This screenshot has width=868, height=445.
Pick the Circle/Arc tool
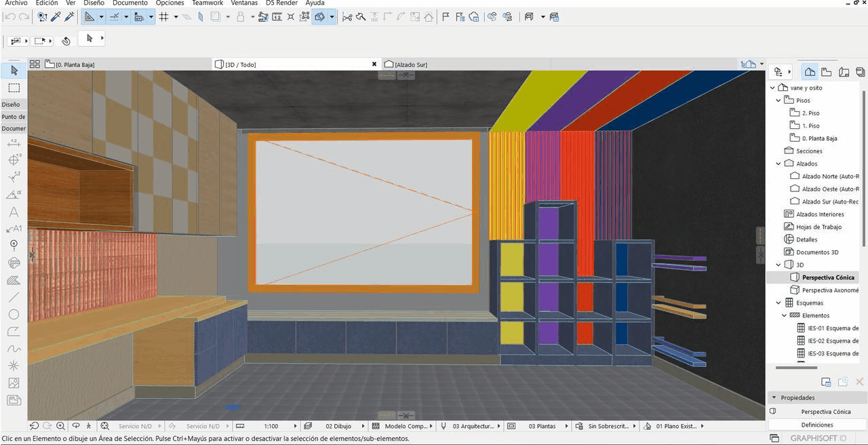14,315
